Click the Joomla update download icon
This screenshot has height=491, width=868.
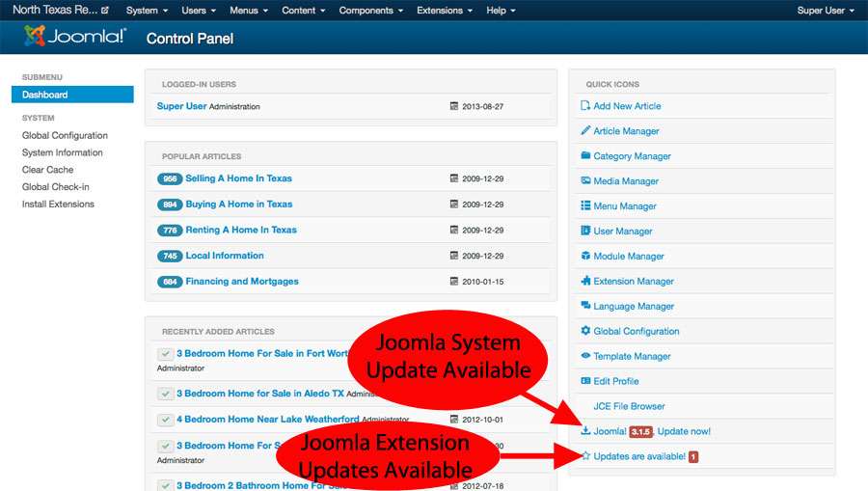(585, 430)
